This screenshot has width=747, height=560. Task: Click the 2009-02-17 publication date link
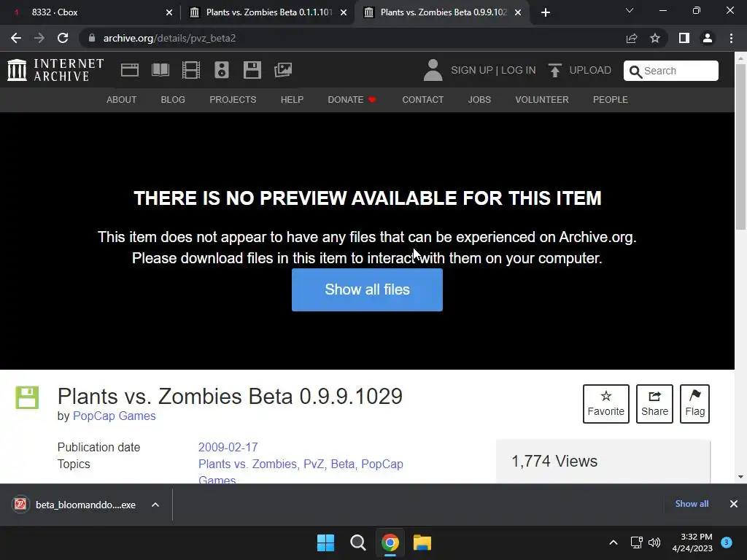(228, 447)
